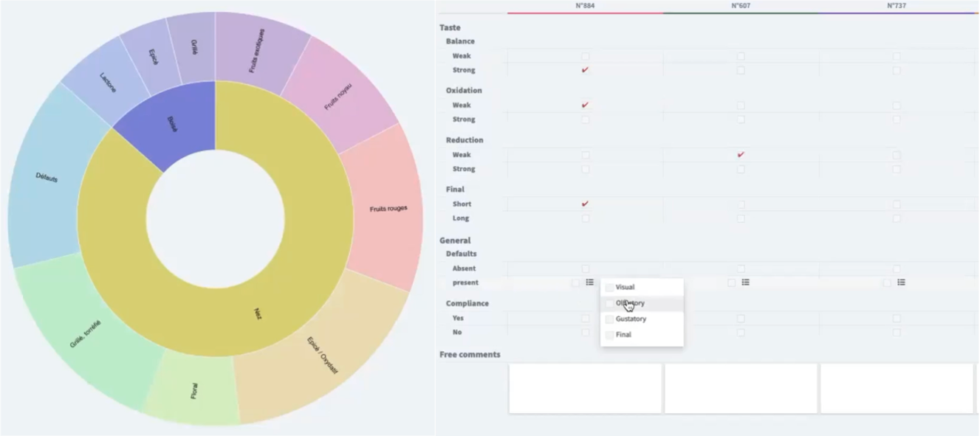Select the Épicé / Oxydatif wheel segment
Image resolution: width=980 pixels, height=436 pixels.
(323, 354)
